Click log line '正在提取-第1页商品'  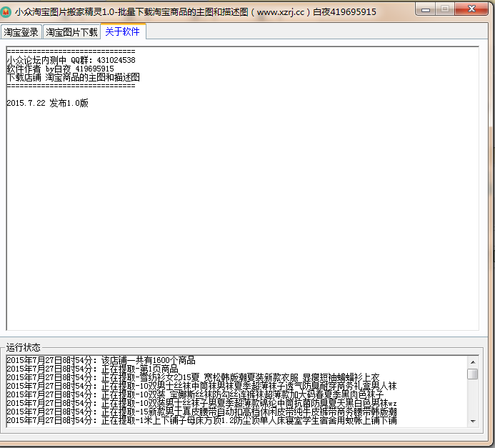coord(92,369)
